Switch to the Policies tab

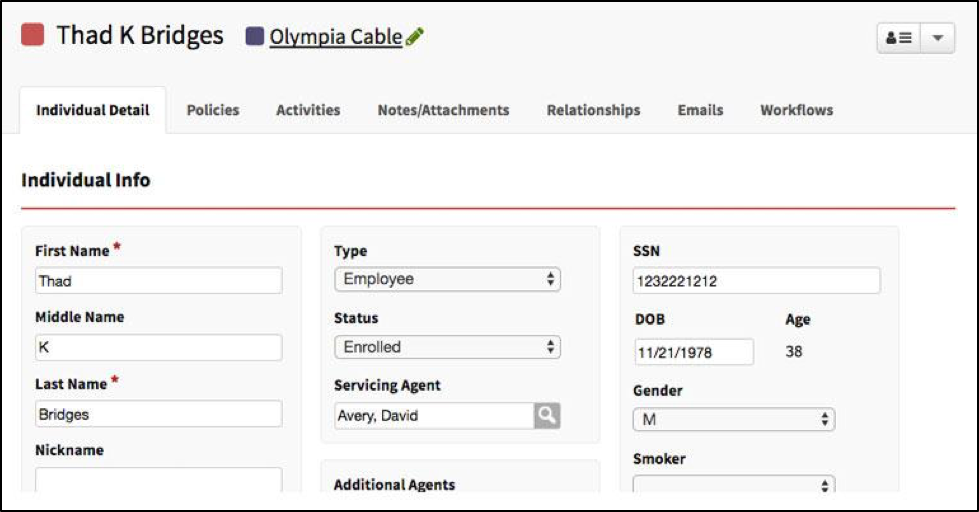[x=213, y=110]
